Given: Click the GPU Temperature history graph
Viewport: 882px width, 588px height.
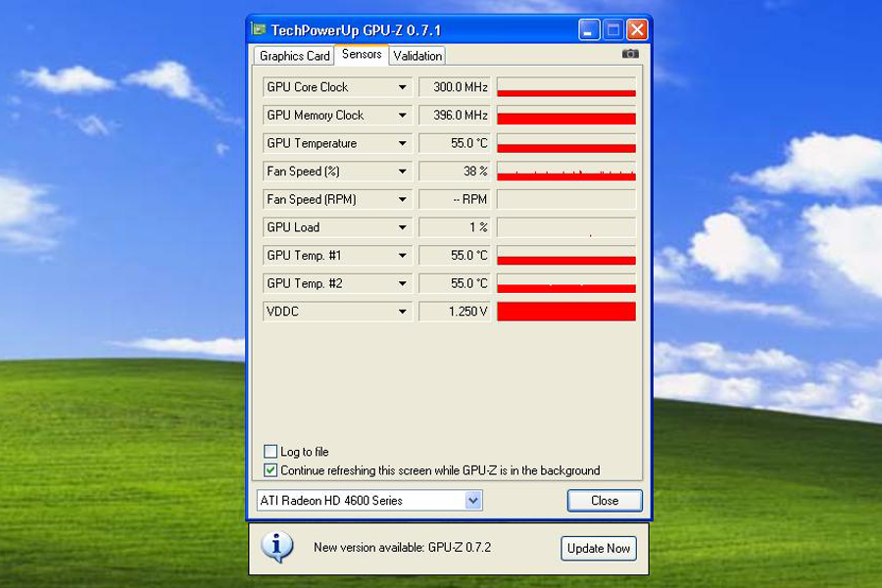Looking at the screenshot, I should click(566, 143).
